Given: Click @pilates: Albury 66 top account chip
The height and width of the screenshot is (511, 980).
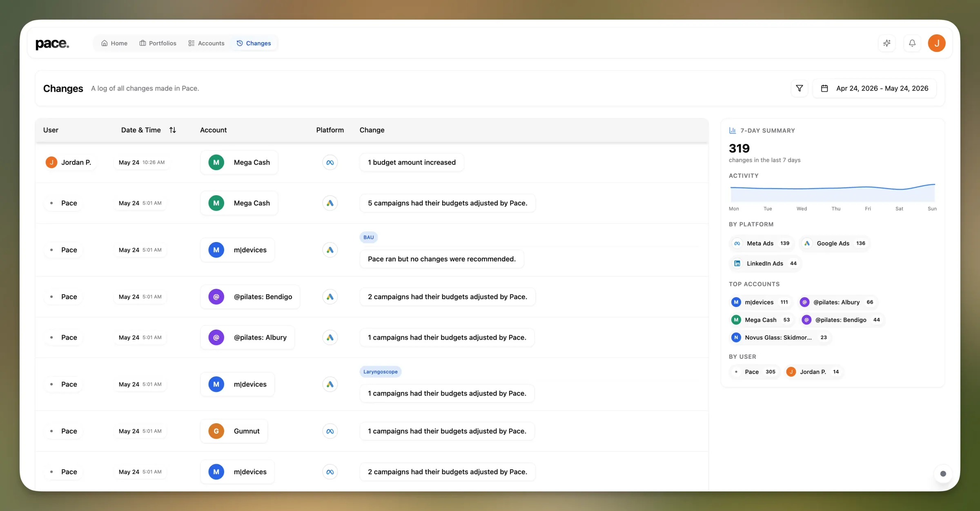Looking at the screenshot, I should pos(838,302).
